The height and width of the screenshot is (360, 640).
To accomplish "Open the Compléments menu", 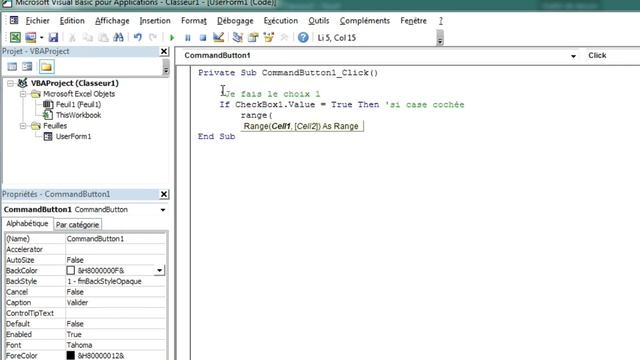I will point(365,20).
